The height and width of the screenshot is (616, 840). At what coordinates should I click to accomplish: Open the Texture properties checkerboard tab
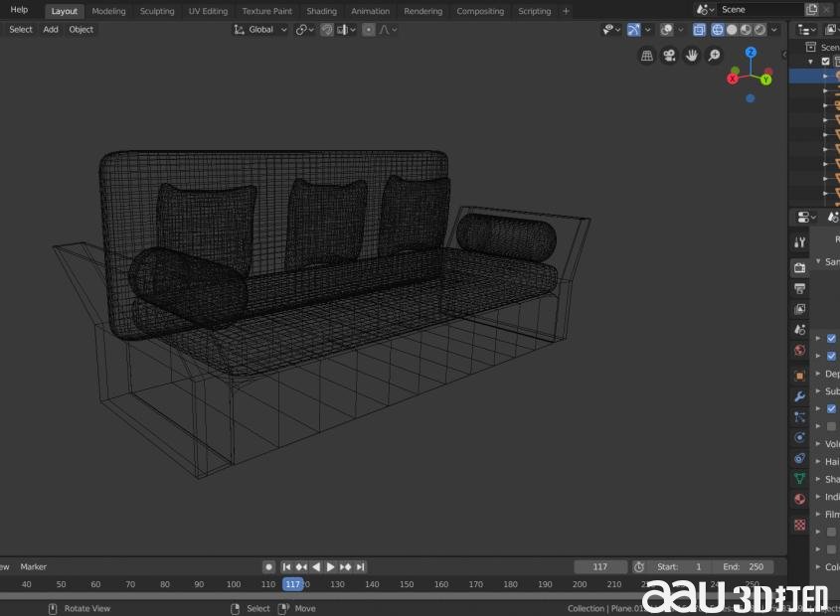pyautogui.click(x=799, y=524)
